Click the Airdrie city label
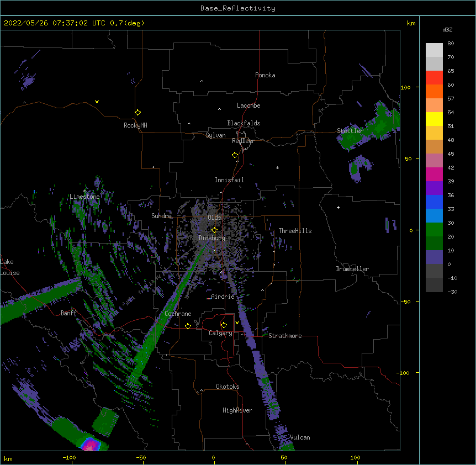 pyautogui.click(x=223, y=297)
